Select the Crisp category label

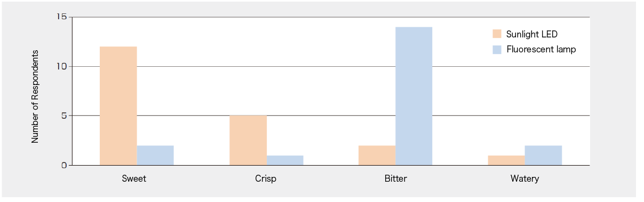pos(266,178)
